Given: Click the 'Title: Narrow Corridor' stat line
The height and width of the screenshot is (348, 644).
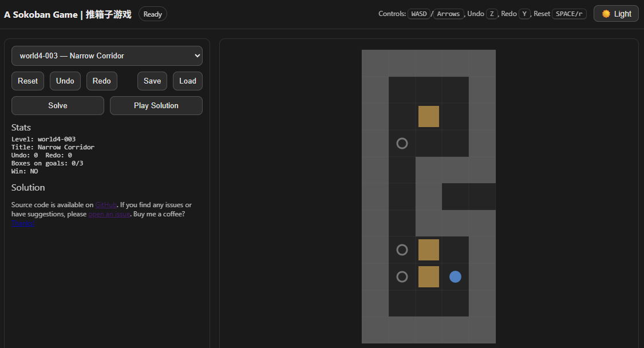Looking at the screenshot, I should [53, 147].
